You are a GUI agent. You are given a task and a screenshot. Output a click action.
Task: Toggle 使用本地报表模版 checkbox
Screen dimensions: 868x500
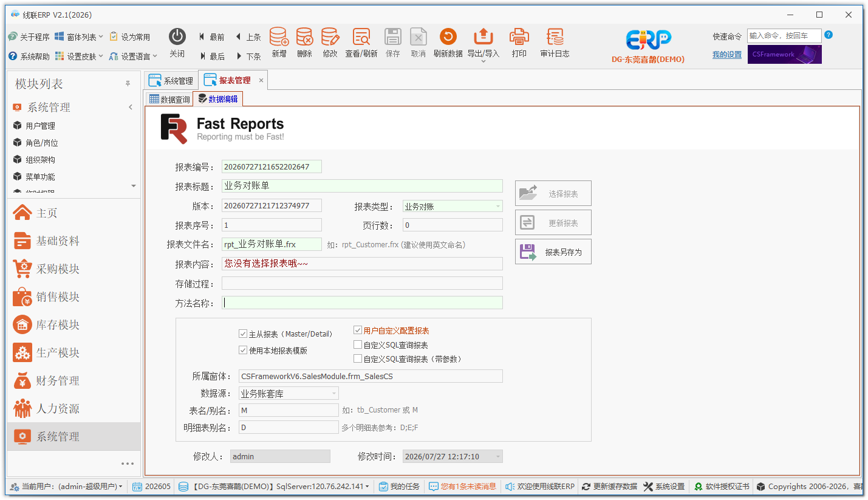coord(243,350)
